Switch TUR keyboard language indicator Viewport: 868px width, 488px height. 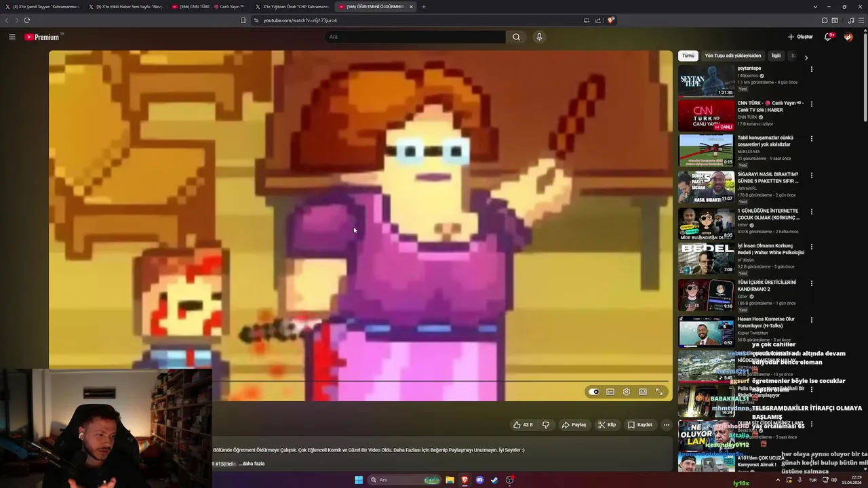tap(812, 480)
